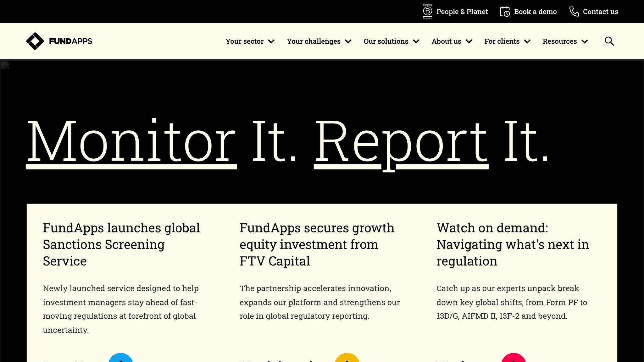Screen dimensions: 644x362
Task: Open the Your challenges dropdown
Action: click(319, 41)
